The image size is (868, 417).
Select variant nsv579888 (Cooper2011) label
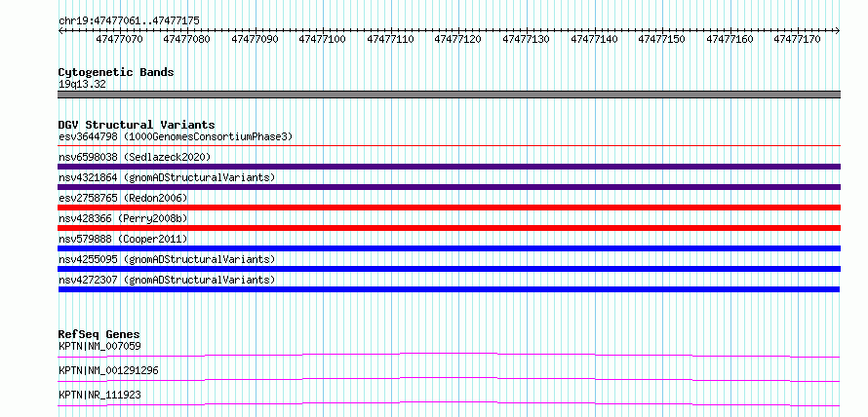(x=123, y=239)
